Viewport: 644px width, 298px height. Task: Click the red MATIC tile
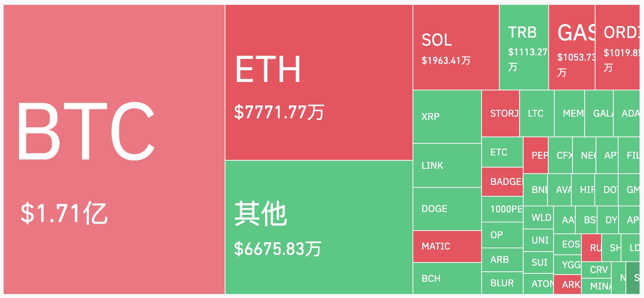click(447, 246)
